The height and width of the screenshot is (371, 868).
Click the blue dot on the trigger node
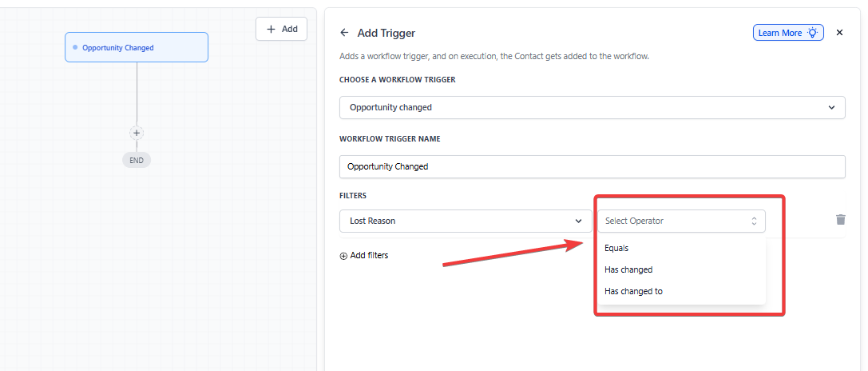(x=75, y=48)
